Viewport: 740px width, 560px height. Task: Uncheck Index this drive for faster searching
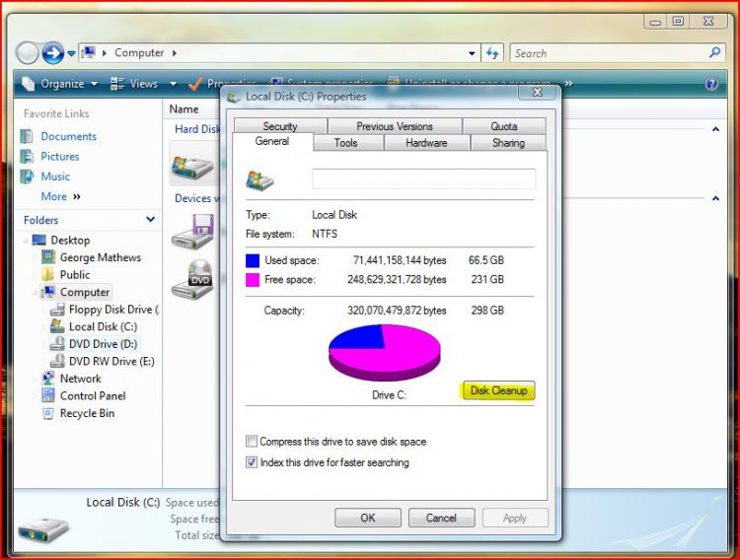point(252,462)
